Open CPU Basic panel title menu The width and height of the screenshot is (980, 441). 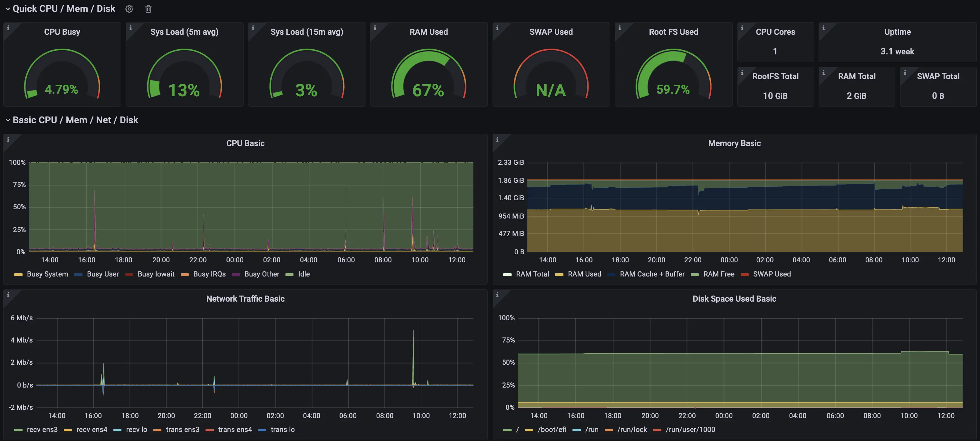click(245, 143)
